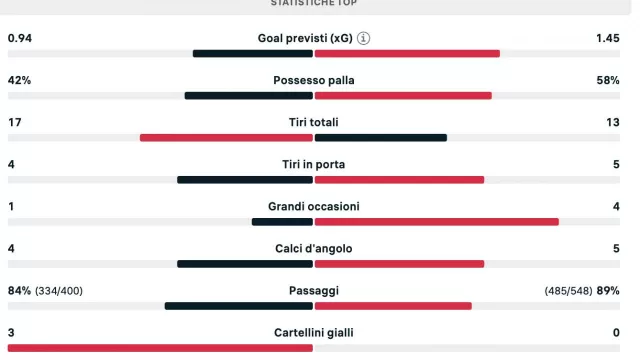The height and width of the screenshot is (360, 640).
Task: Click the dark possession bar for 42%
Action: (249, 96)
